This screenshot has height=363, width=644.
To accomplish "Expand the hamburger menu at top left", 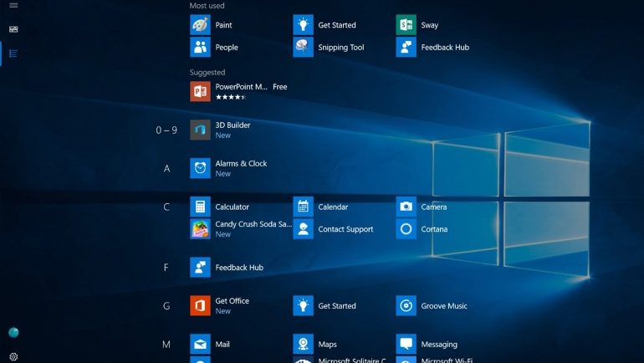I will point(13,6).
